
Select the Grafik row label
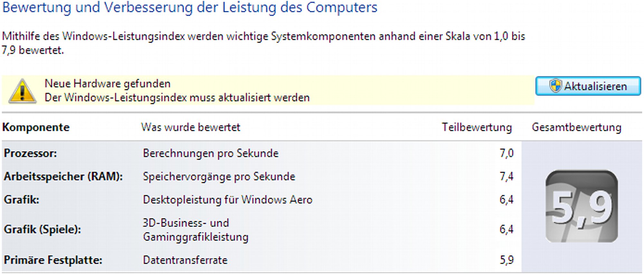21,200
